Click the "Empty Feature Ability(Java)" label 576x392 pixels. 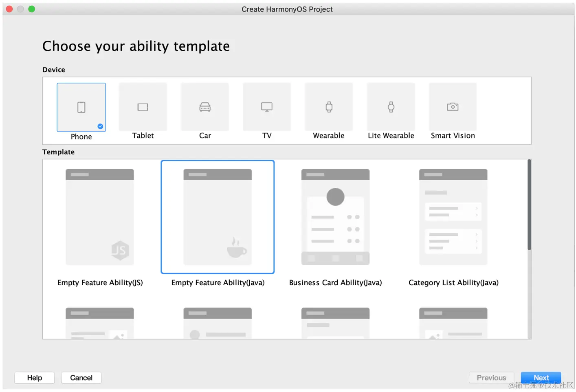[218, 283]
